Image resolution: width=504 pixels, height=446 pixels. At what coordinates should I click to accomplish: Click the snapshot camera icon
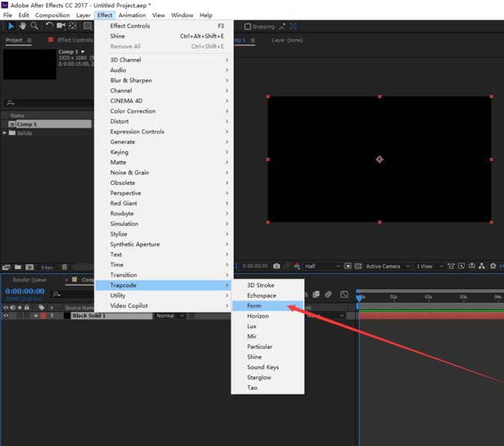tap(277, 266)
